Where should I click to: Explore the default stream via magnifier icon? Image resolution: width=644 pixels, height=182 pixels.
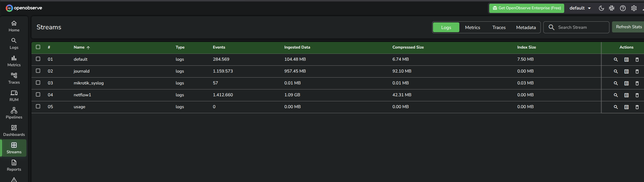pos(616,60)
